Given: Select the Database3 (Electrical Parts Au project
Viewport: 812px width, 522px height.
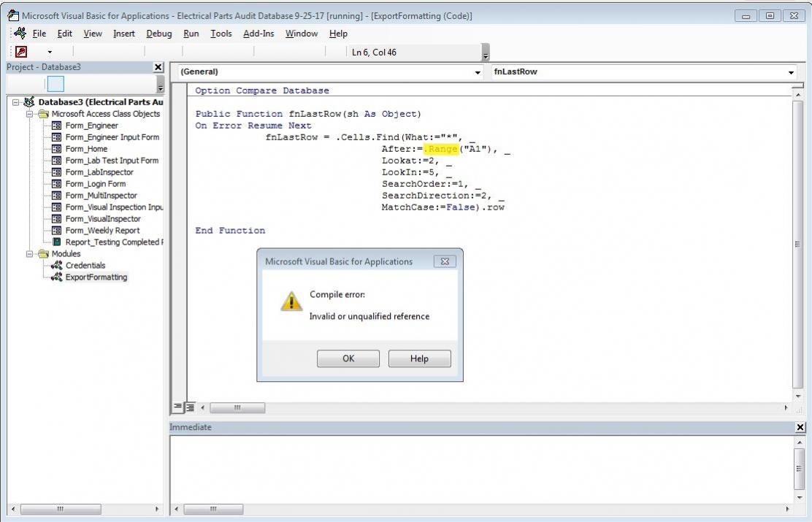Looking at the screenshot, I should 101,102.
